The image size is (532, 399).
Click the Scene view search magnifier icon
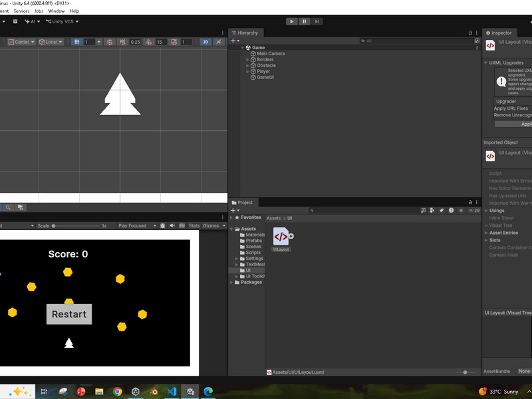pos(8,207)
